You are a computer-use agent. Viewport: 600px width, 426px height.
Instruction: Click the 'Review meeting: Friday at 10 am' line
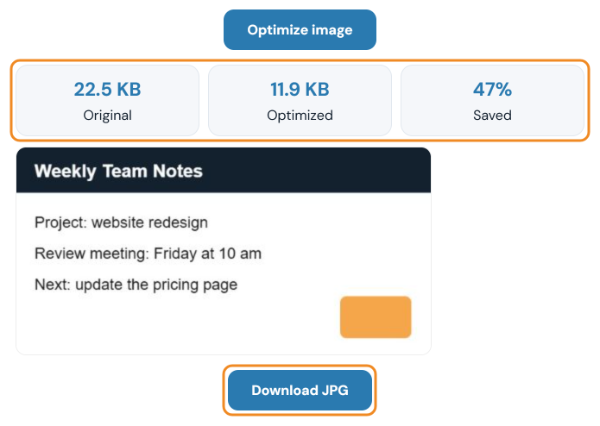click(x=148, y=253)
